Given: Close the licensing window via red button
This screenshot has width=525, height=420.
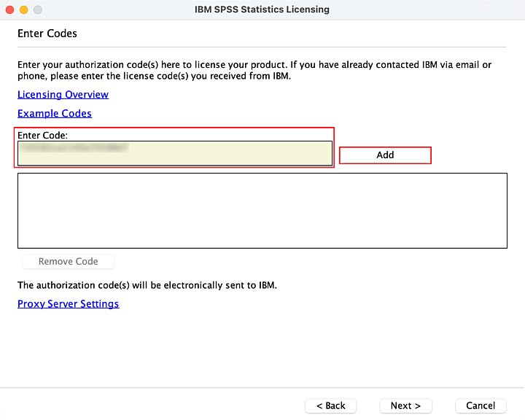Looking at the screenshot, I should pos(9,9).
